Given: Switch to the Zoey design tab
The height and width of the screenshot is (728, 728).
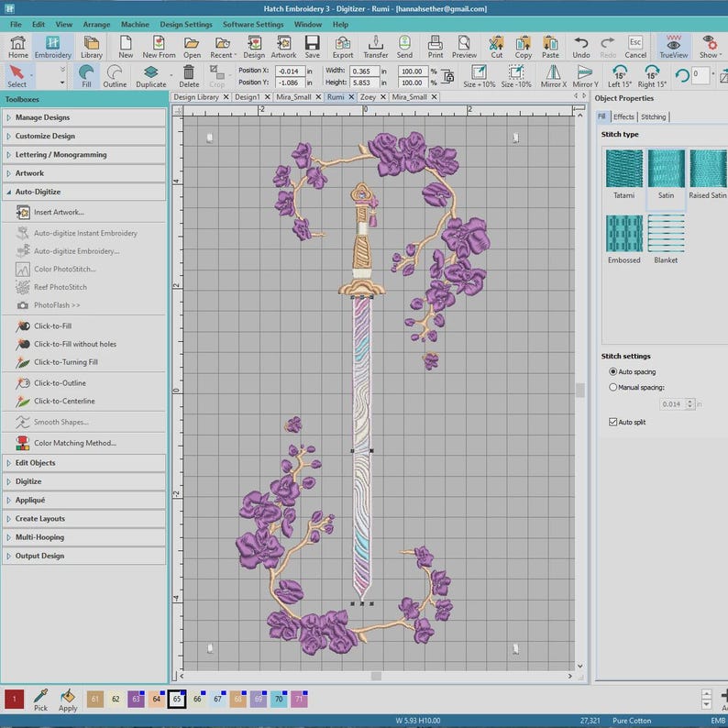Looking at the screenshot, I should (x=368, y=97).
